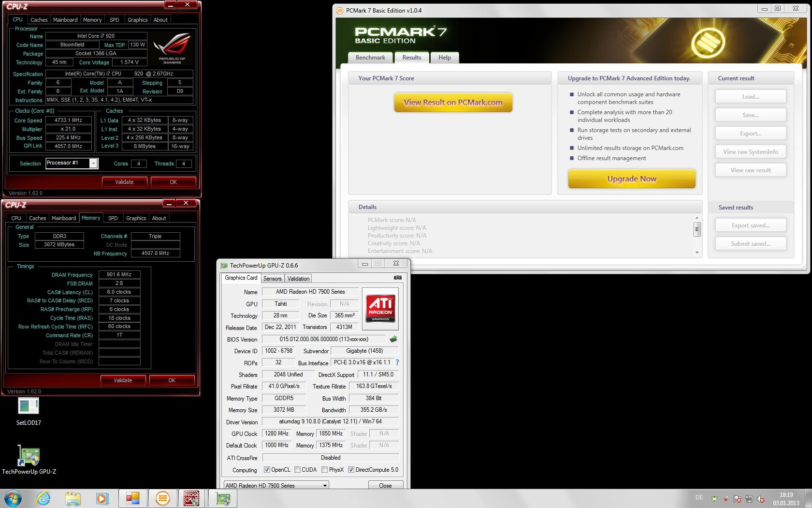Click the Save... button in PCMark 7
This screenshot has height=508, width=812.
[x=751, y=115]
